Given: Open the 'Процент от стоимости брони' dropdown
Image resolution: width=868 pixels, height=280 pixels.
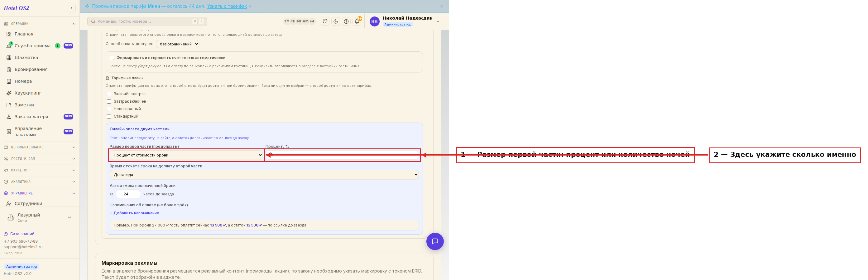Looking at the screenshot, I should [x=187, y=155].
